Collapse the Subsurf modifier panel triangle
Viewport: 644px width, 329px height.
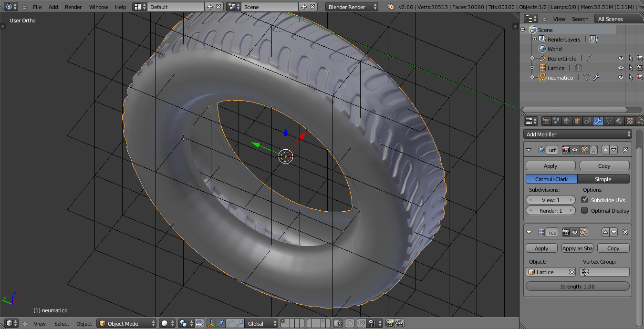[x=529, y=150]
